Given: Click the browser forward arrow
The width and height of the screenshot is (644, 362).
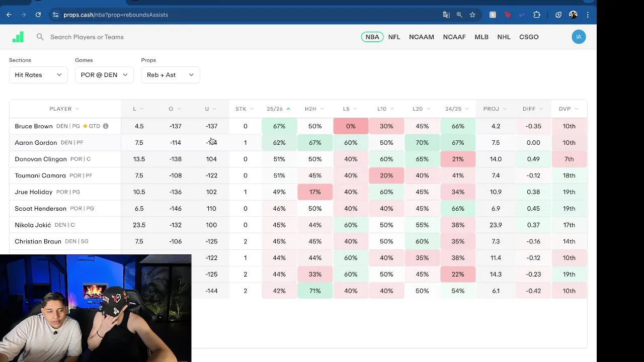Looking at the screenshot, I should click(23, 15).
